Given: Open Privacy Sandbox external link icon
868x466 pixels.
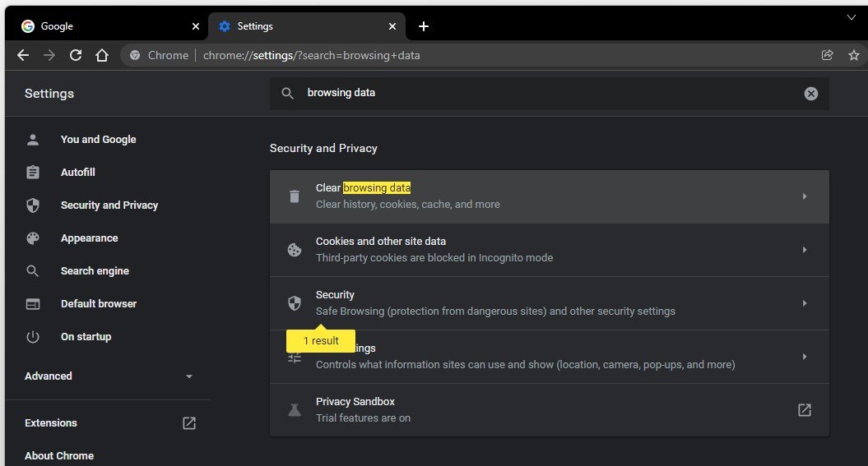Looking at the screenshot, I should click(x=804, y=409).
